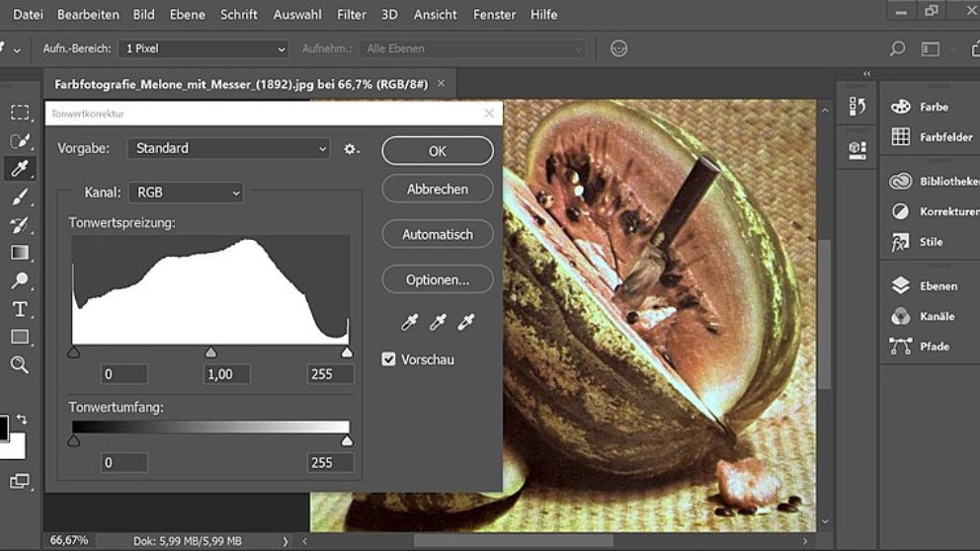Screen dimensions: 980x551
Task: Swap foreground and background colors
Action: pyautogui.click(x=22, y=419)
